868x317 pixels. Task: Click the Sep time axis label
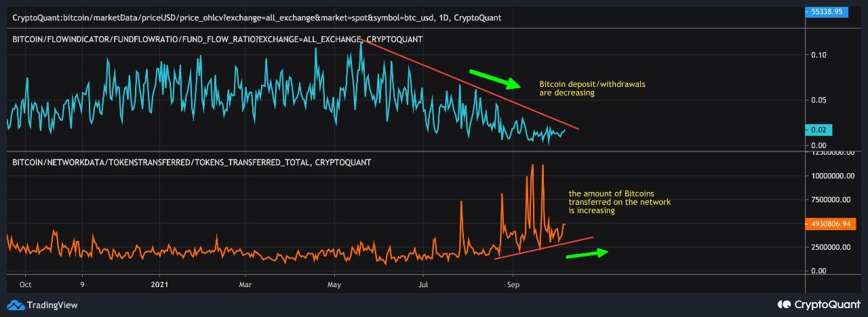tap(513, 286)
